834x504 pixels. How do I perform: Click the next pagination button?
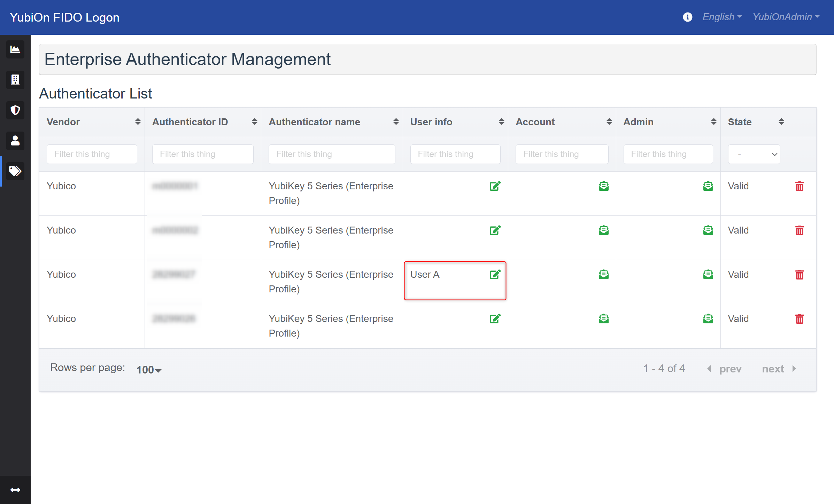tap(780, 369)
